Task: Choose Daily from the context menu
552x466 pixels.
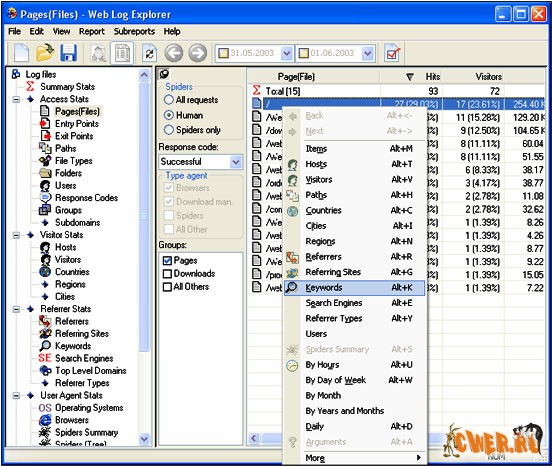Action: pyautogui.click(x=355, y=427)
